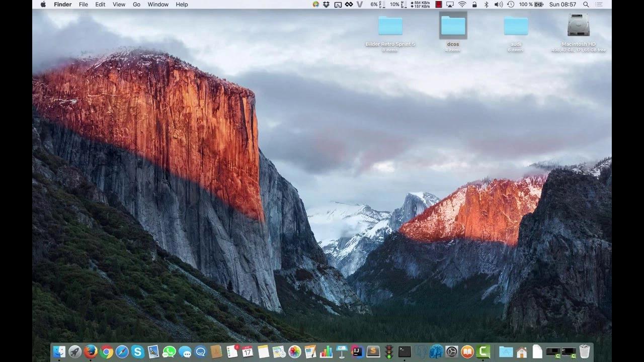Open the Trash in the dock
The height and width of the screenshot is (362, 644).
click(584, 351)
